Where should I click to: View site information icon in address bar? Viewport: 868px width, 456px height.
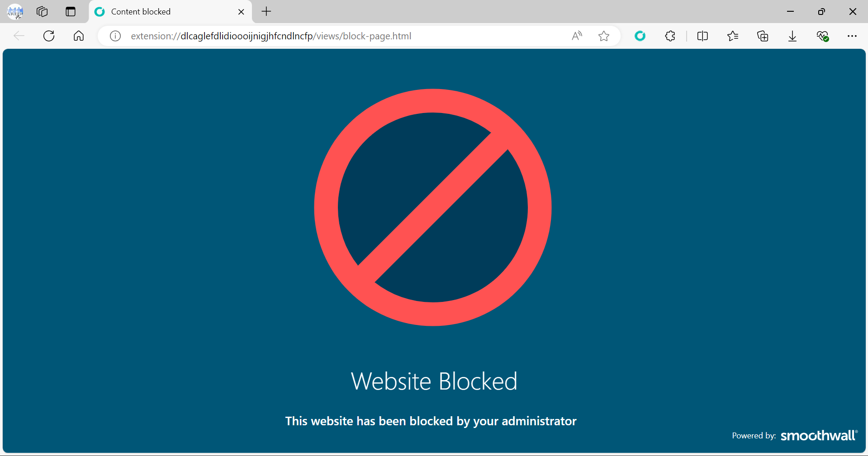point(115,36)
